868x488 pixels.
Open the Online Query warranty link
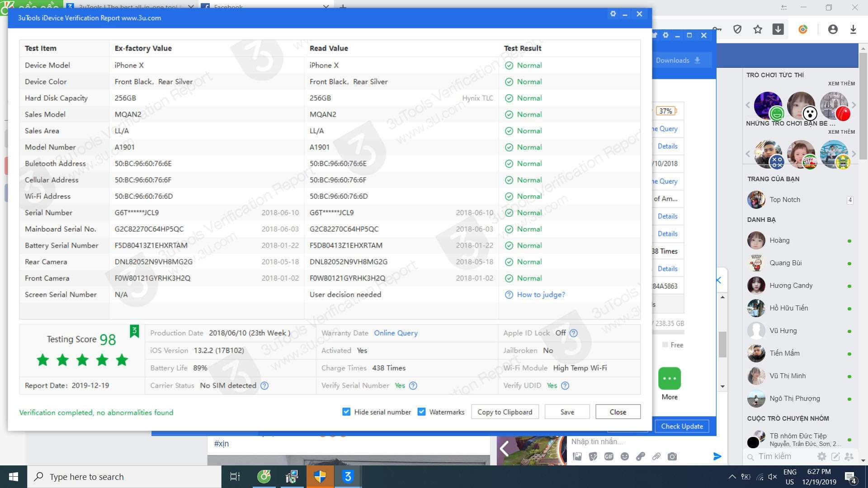(x=396, y=333)
